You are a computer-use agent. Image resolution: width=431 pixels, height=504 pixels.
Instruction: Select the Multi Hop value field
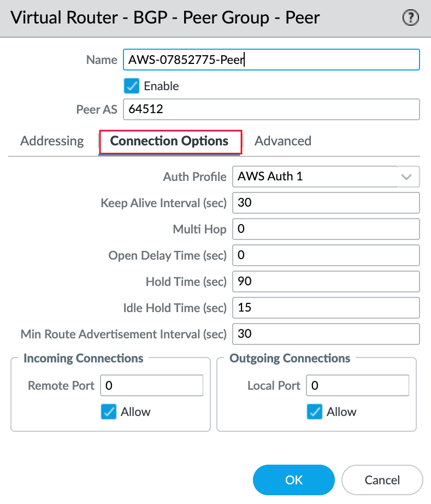click(x=326, y=229)
